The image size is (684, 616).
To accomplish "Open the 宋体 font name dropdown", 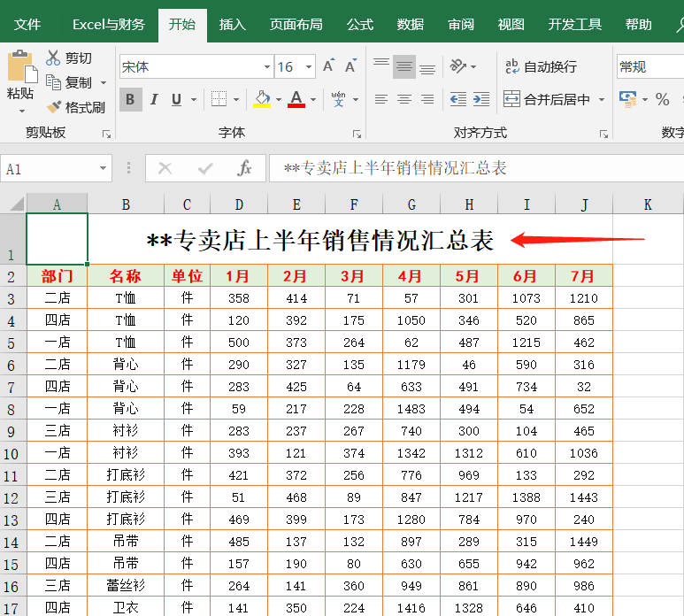I will pyautogui.click(x=267, y=66).
